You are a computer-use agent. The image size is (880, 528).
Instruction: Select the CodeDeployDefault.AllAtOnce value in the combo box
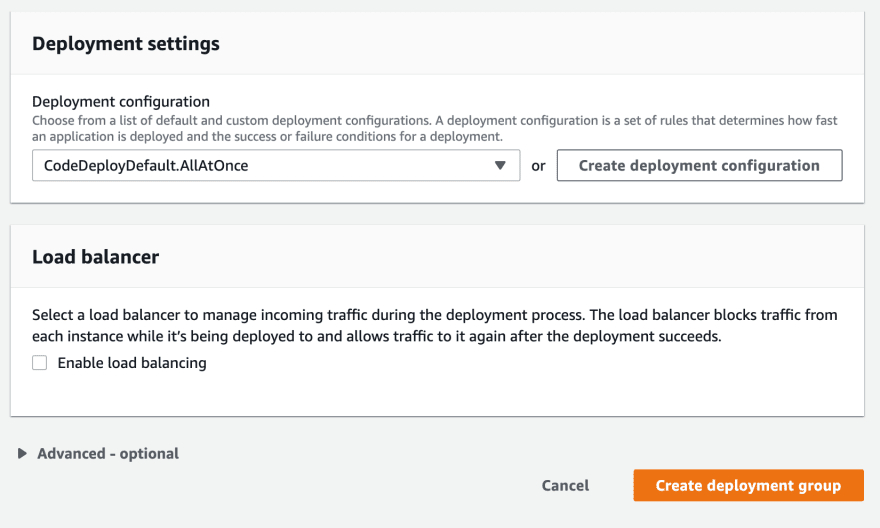[146, 166]
